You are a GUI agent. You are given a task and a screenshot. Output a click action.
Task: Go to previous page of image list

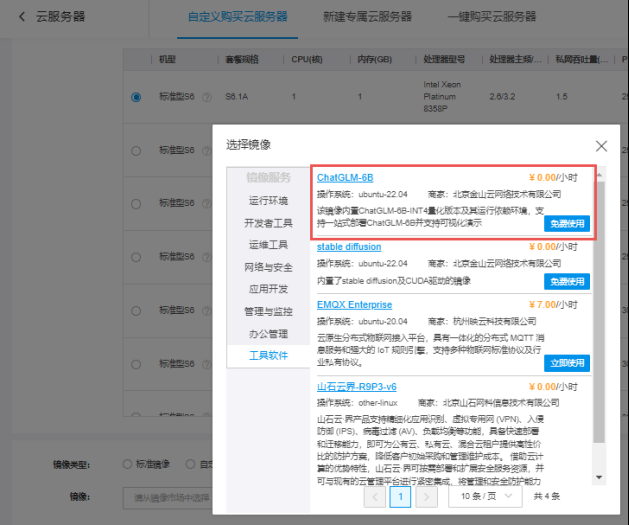click(x=374, y=496)
